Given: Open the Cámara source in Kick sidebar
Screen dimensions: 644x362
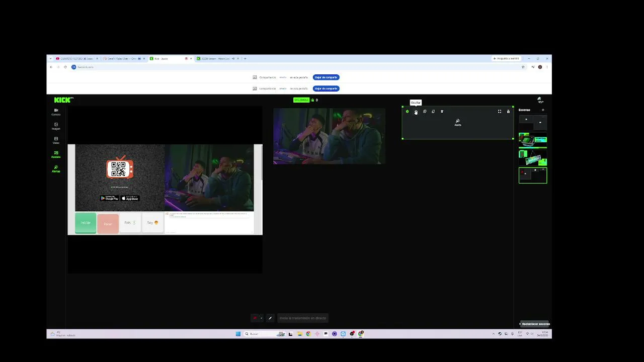Looking at the screenshot, I should [x=56, y=112].
